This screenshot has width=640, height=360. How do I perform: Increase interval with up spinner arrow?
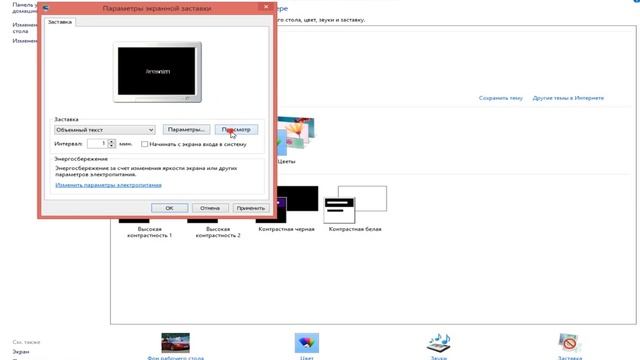click(111, 141)
